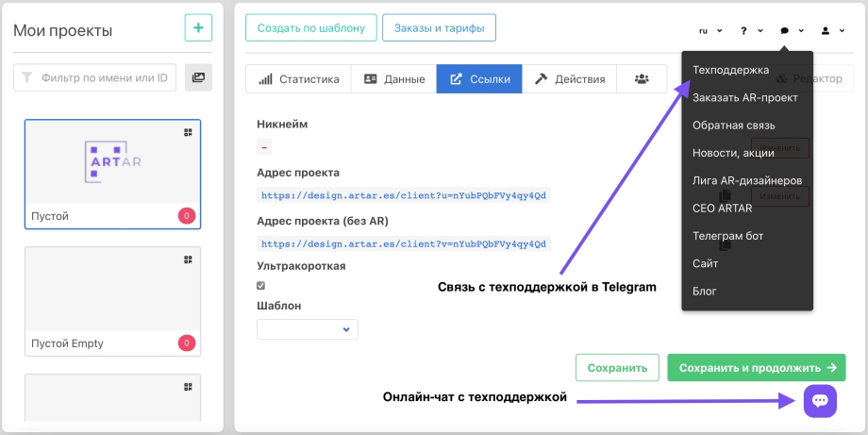The image size is (868, 435).
Task: Click Сохранить и продолжить button
Action: click(x=756, y=368)
